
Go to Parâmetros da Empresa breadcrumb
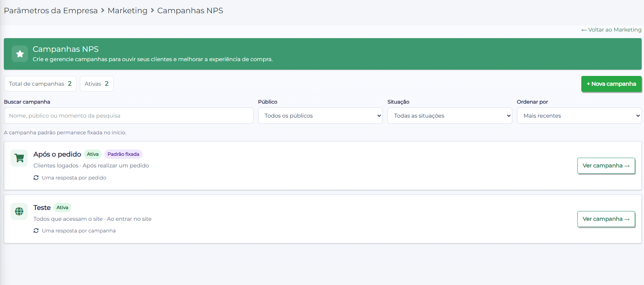(51, 11)
